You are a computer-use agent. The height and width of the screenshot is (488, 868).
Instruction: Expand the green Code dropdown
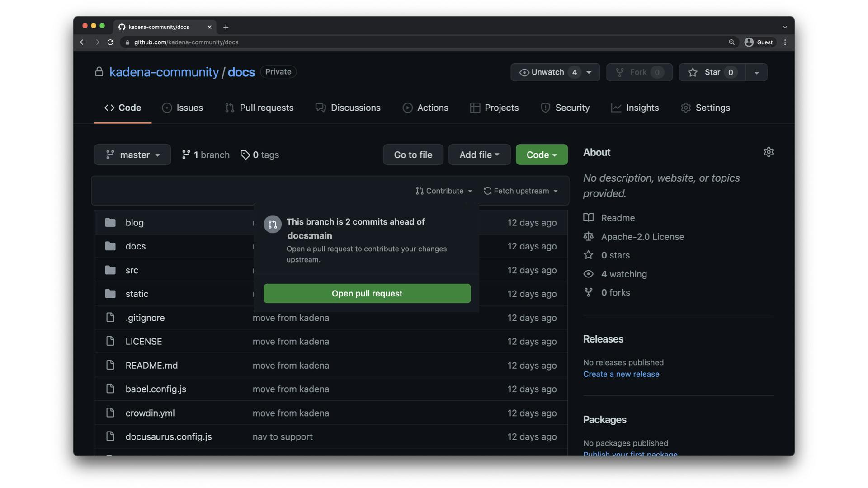tap(542, 155)
